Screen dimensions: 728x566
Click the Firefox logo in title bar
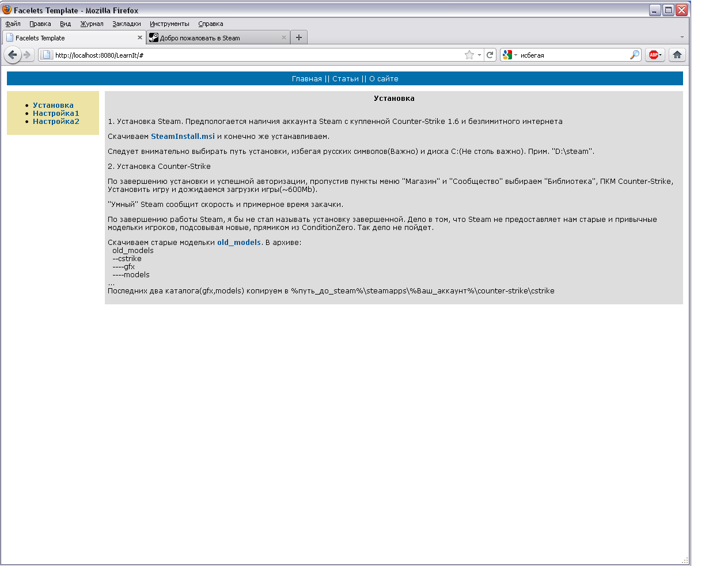pyautogui.click(x=7, y=10)
